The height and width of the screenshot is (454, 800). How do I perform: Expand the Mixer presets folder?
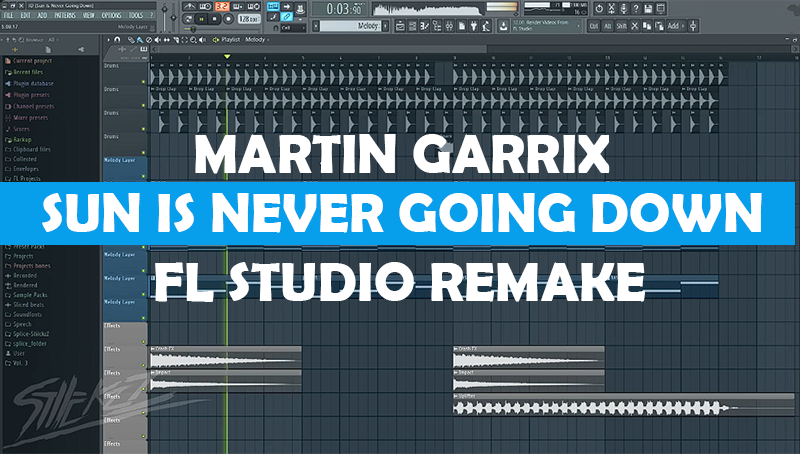(27, 117)
